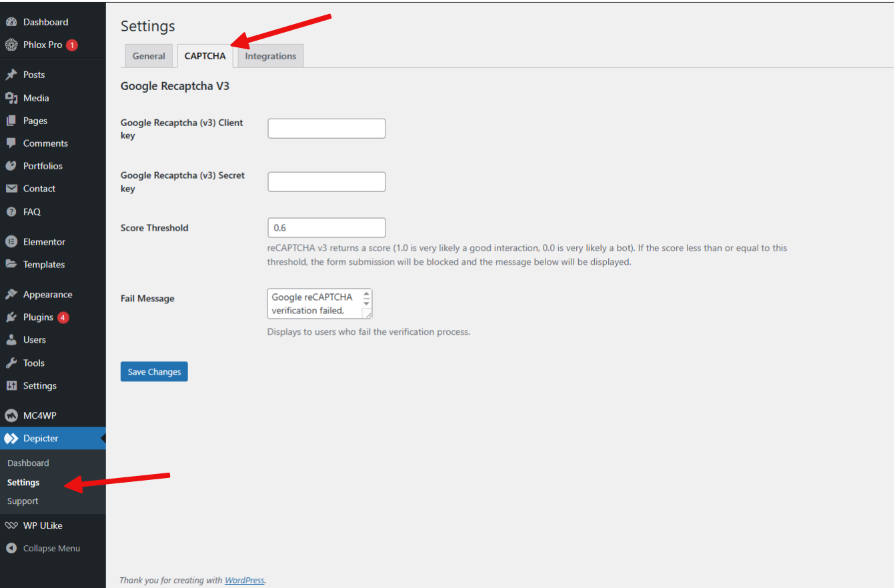Click the Depicter menu label
Image resolution: width=895 pixels, height=588 pixels.
click(x=41, y=439)
